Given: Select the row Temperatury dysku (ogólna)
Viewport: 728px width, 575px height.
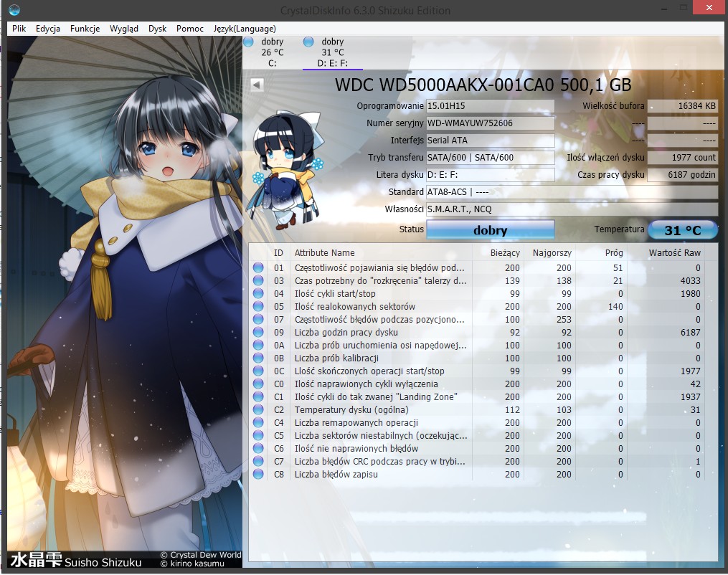Looking at the screenshot, I should 477,410.
